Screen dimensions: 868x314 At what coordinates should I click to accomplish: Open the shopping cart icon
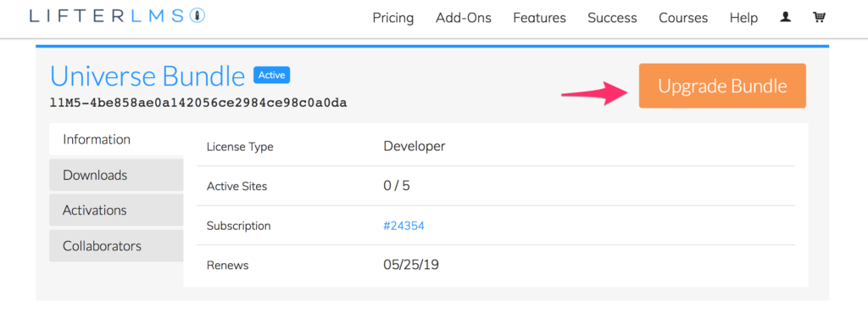(x=819, y=18)
